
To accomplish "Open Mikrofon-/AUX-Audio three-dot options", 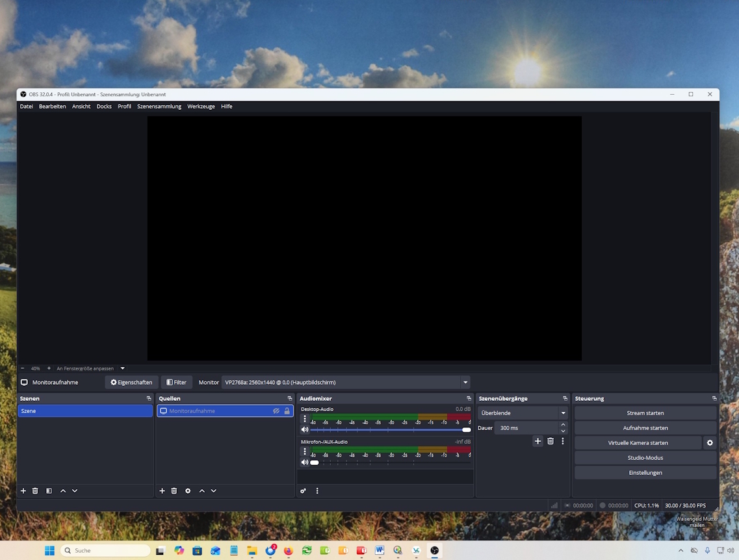I will click(x=305, y=452).
